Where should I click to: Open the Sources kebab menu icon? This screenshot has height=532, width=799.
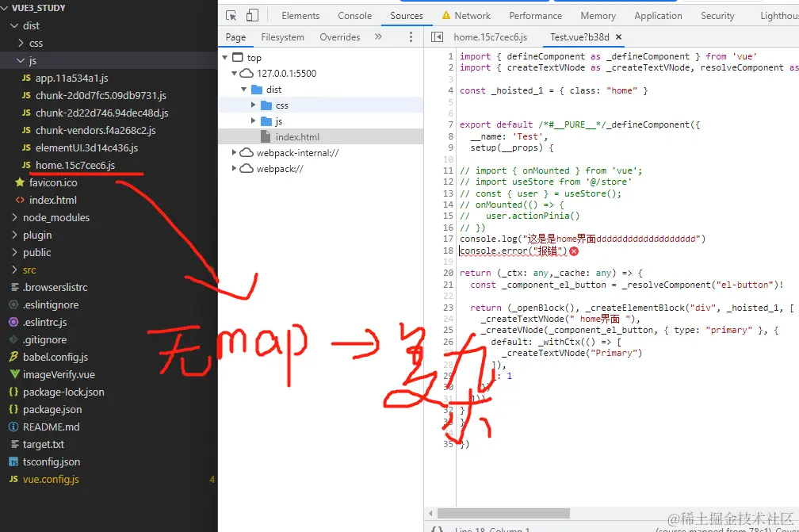411,36
